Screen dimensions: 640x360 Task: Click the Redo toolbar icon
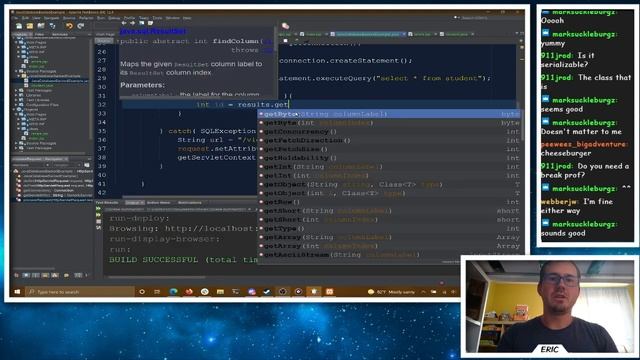tap(80, 26)
